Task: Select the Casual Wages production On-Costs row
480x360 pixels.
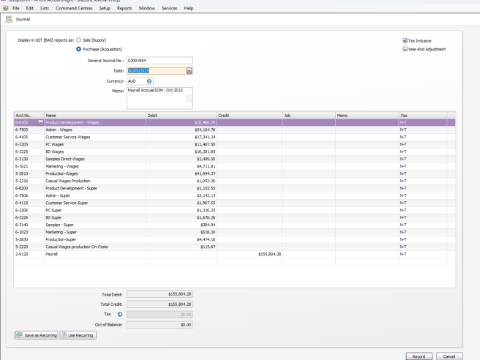Action: coord(234,247)
